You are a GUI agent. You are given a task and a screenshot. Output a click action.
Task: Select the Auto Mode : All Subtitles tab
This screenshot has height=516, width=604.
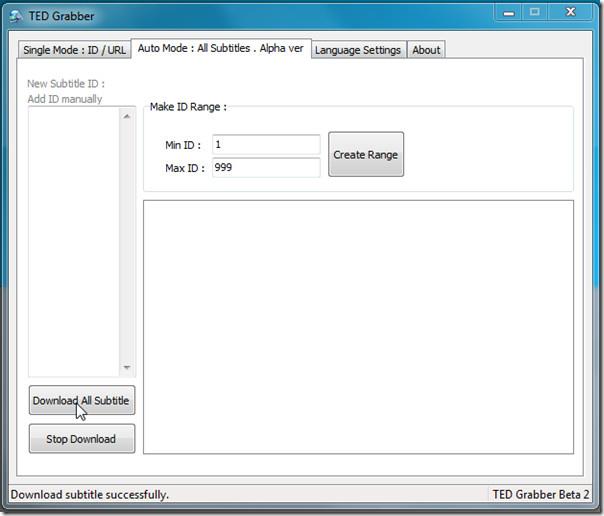[x=221, y=49]
